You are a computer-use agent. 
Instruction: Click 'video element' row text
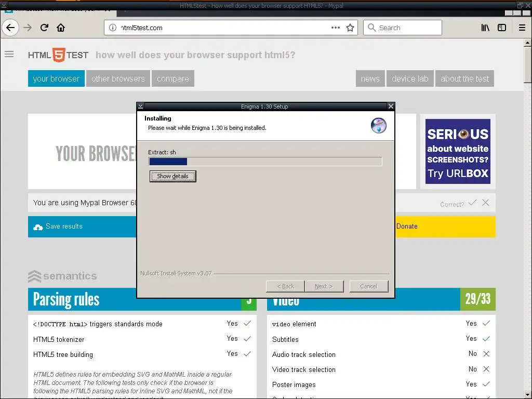(x=294, y=324)
